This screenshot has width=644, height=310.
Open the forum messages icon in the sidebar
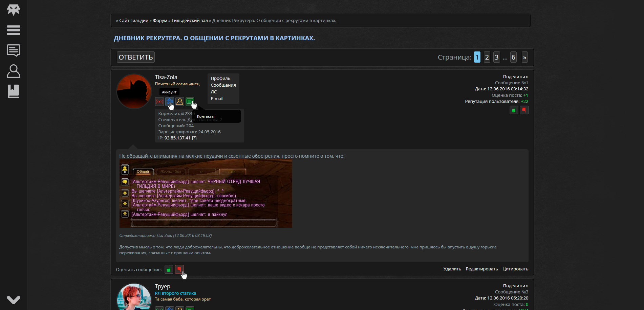pos(14,51)
